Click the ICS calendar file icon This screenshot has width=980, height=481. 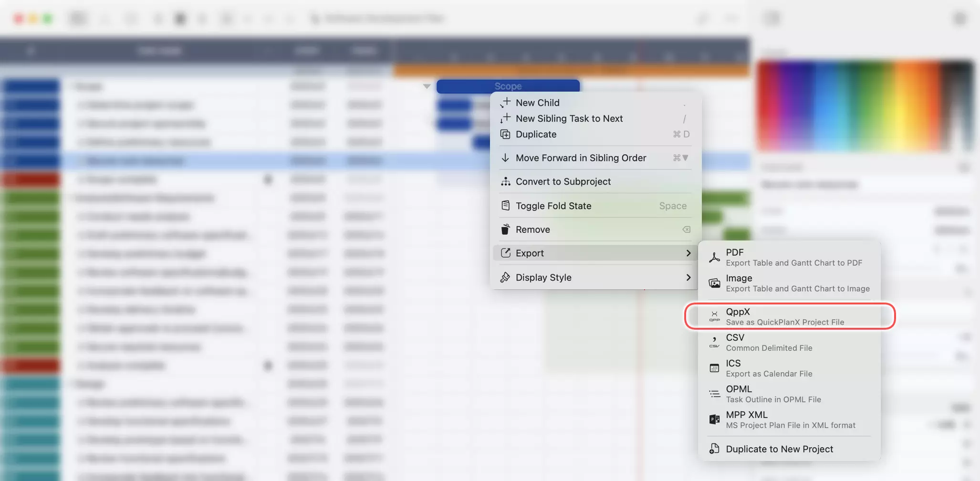(714, 368)
